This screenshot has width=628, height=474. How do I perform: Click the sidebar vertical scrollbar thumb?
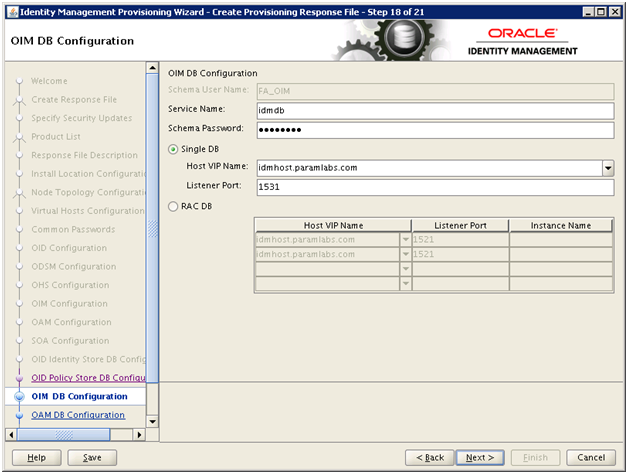153,228
